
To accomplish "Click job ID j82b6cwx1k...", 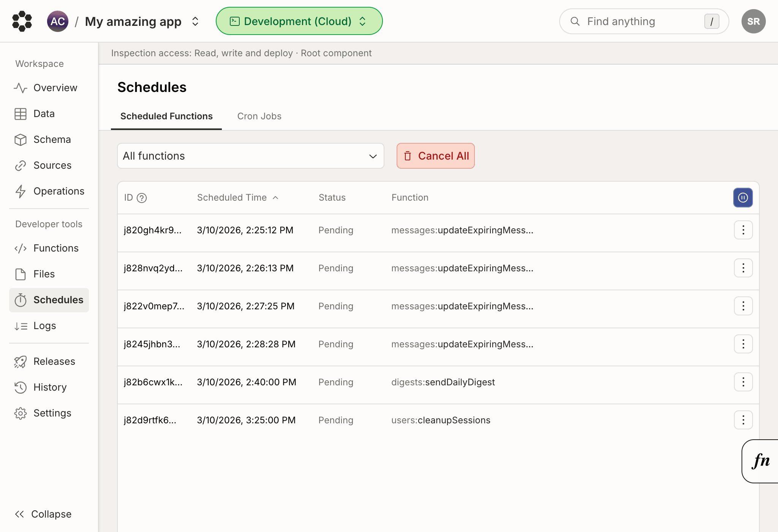I will [x=153, y=382].
